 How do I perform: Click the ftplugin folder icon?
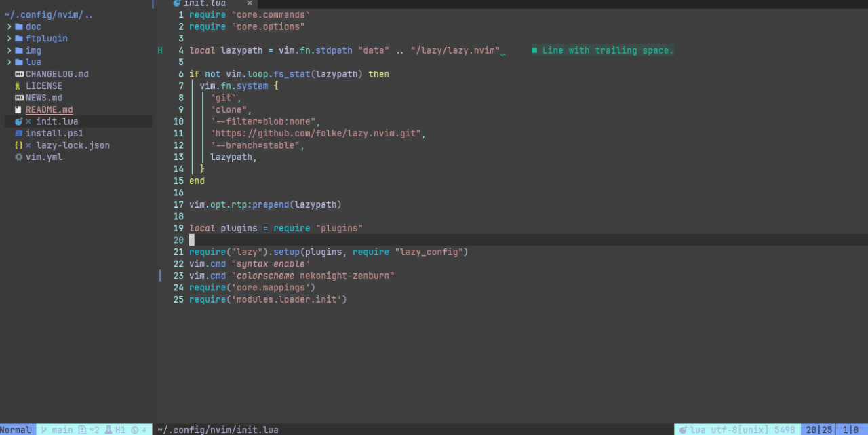[x=19, y=39]
